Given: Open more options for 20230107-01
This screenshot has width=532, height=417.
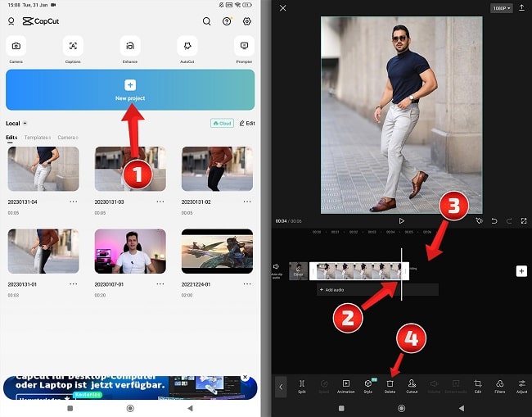Looking at the screenshot, I should pyautogui.click(x=160, y=284).
